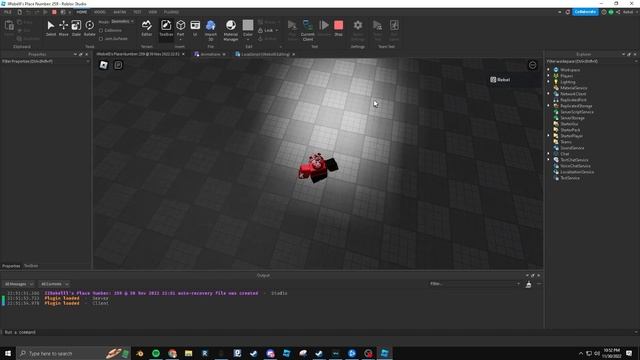Expand the Lighting node
Image resolution: width=640 pixels, height=360 pixels.
[549, 82]
